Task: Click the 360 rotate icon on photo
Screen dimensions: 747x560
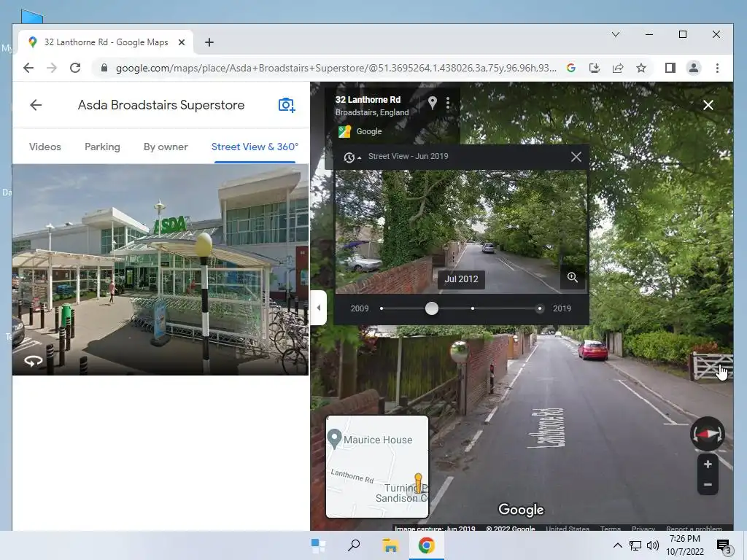Action: [x=33, y=361]
